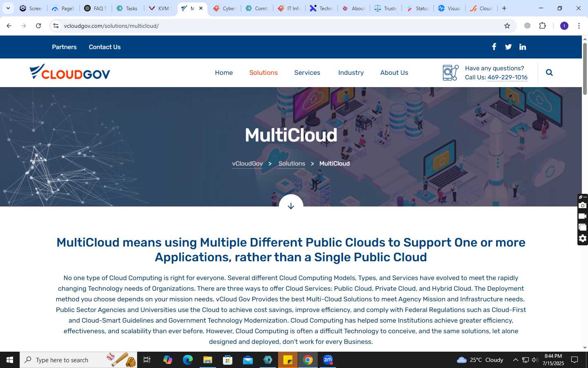Open the LinkedIn social icon
Viewport: 588px width, 368px height.
[523, 47]
